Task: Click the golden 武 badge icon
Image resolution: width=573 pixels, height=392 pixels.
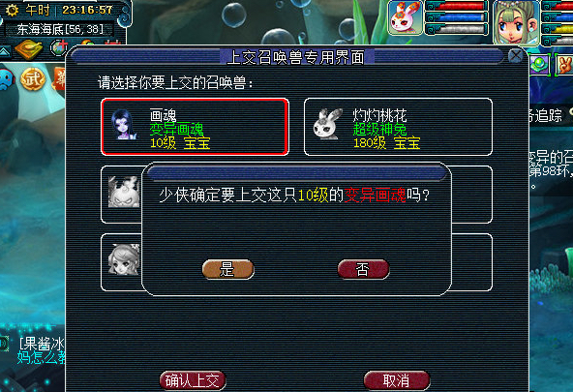Action: 33,79
